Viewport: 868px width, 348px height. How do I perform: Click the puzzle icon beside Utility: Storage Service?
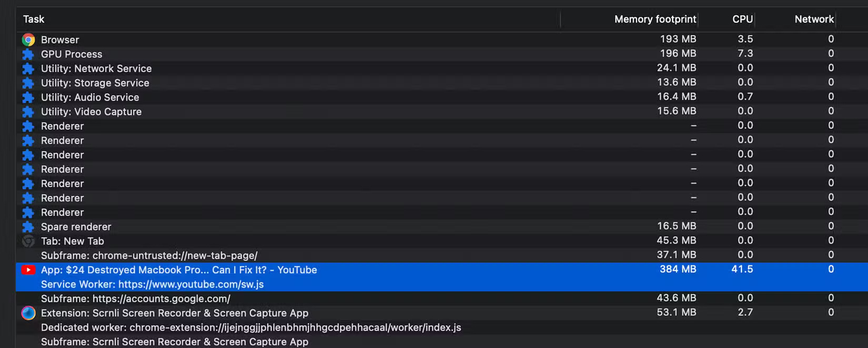click(x=28, y=83)
